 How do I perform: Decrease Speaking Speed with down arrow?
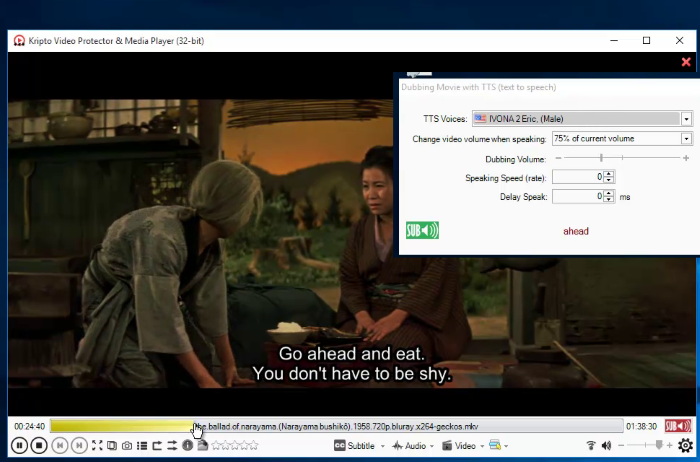coord(609,180)
